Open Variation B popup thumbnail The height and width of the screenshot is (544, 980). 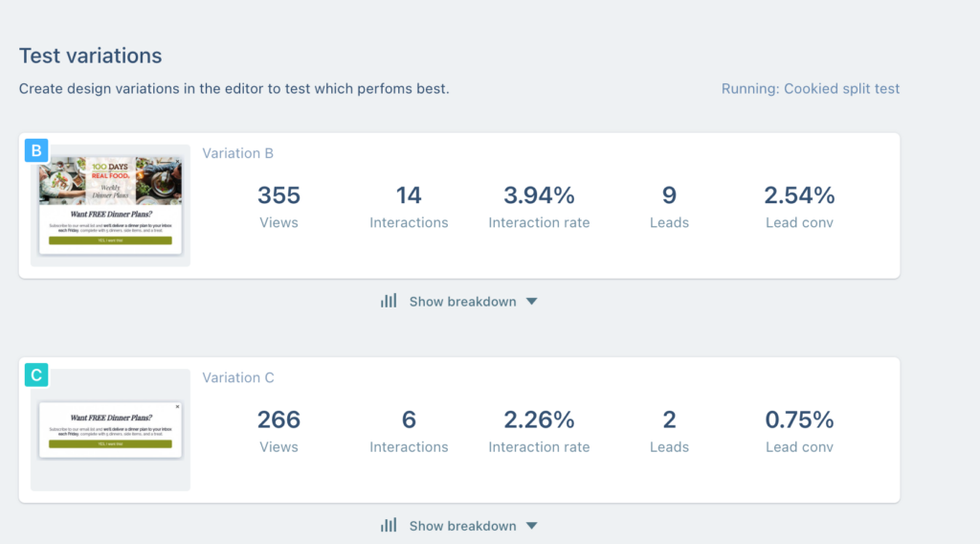click(110, 205)
